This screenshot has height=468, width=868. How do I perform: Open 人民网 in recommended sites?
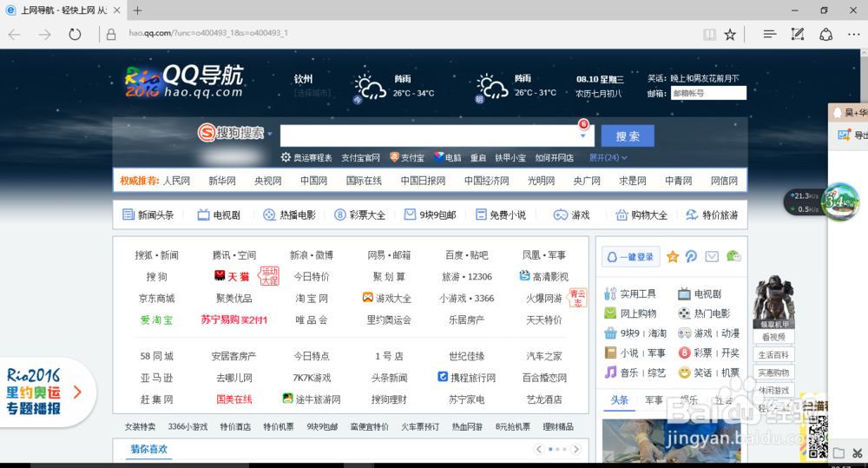pos(176,181)
